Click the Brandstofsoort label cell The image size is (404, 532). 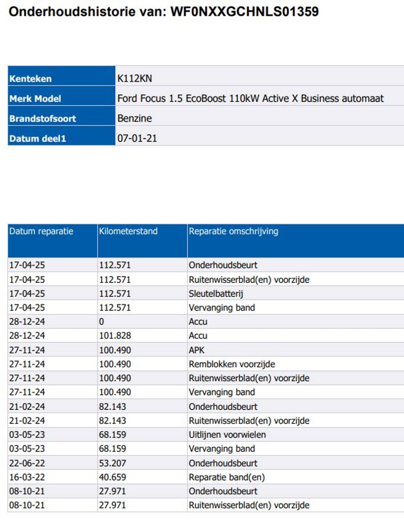43,119
